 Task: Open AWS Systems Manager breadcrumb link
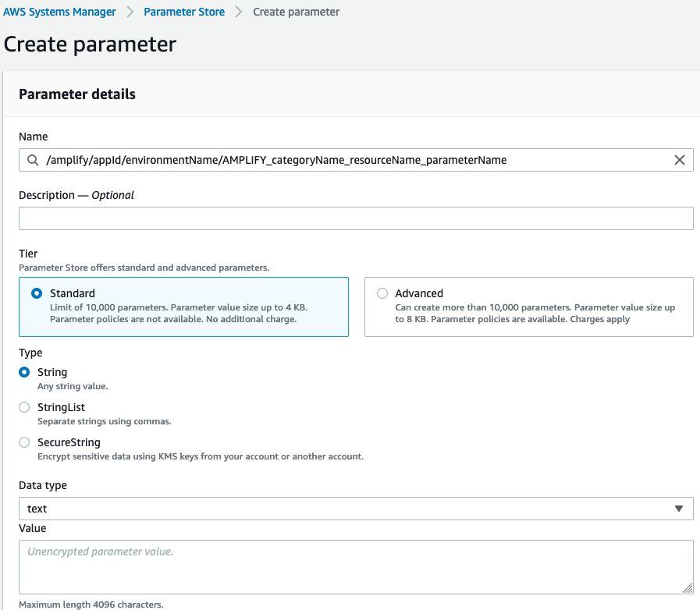point(59,12)
